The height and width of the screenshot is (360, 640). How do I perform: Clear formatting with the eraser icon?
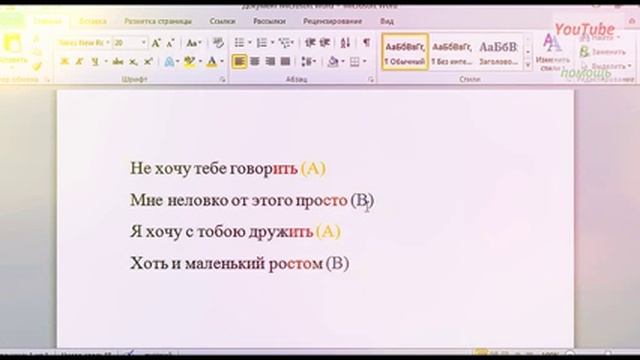click(218, 43)
